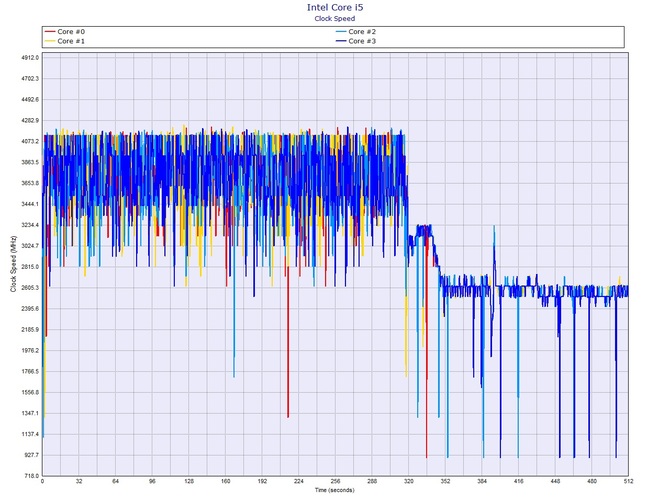Viewport: 670px width, 502px height.
Task: Click the 2605.3 y-axis value
Action: coord(30,288)
